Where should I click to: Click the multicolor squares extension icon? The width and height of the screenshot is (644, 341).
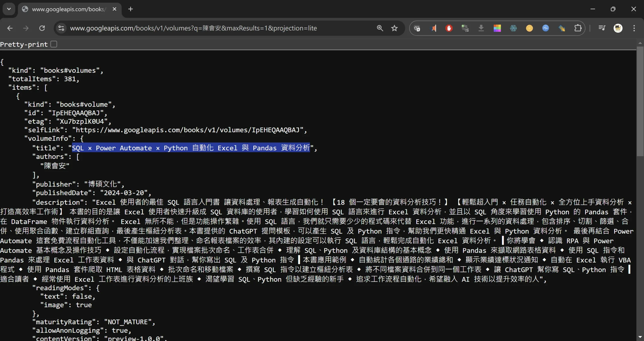click(497, 28)
